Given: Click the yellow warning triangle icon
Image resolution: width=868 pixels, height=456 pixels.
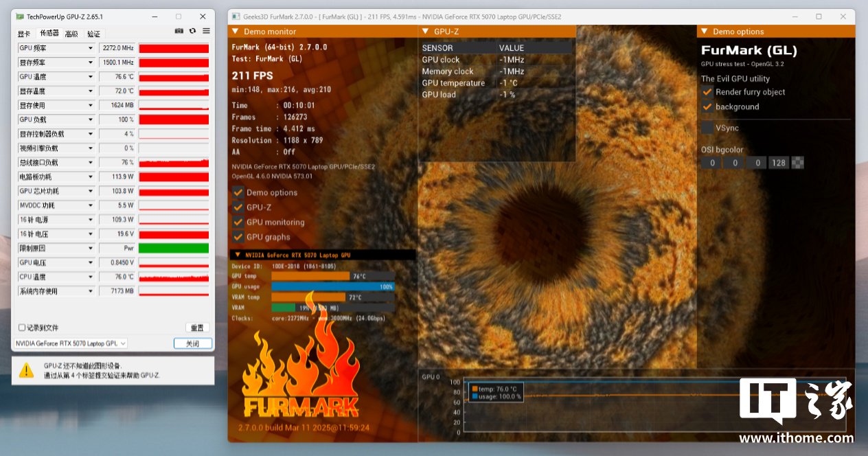Looking at the screenshot, I should (26, 370).
